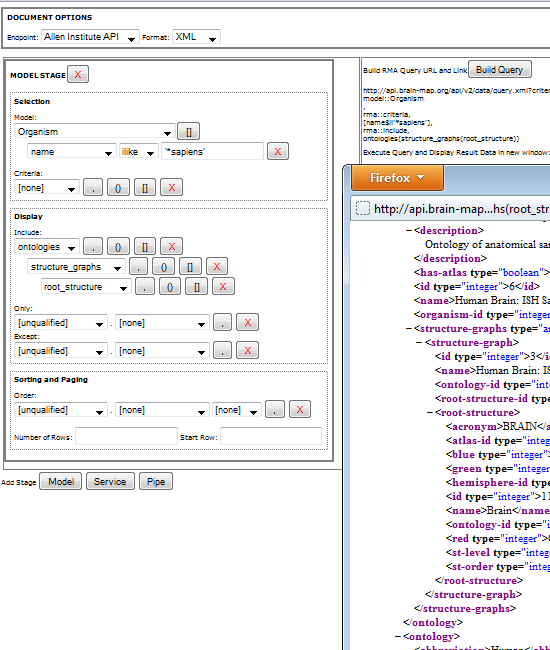Viewport: 550px width, 650px height.
Task: Click the [] button next to root_structure
Action: click(196, 286)
